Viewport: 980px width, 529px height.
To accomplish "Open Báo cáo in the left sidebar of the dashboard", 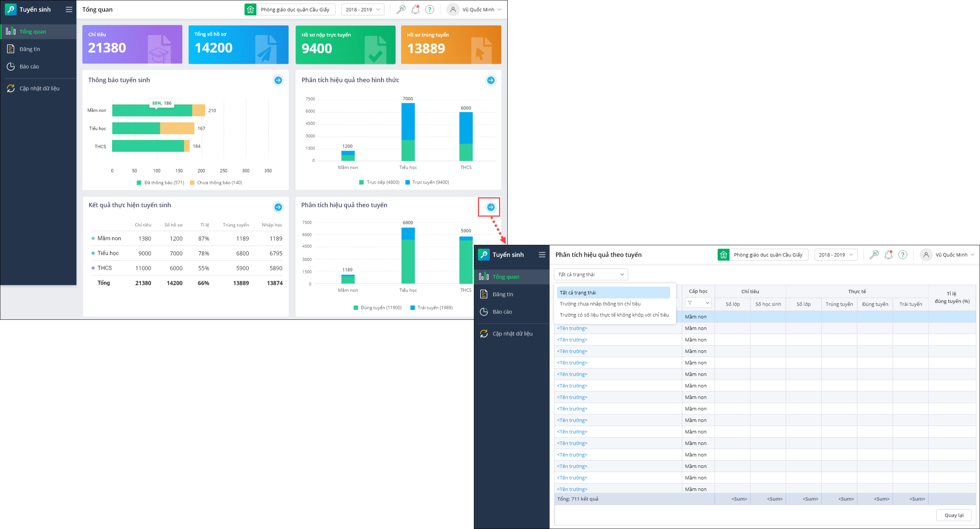I will [29, 66].
